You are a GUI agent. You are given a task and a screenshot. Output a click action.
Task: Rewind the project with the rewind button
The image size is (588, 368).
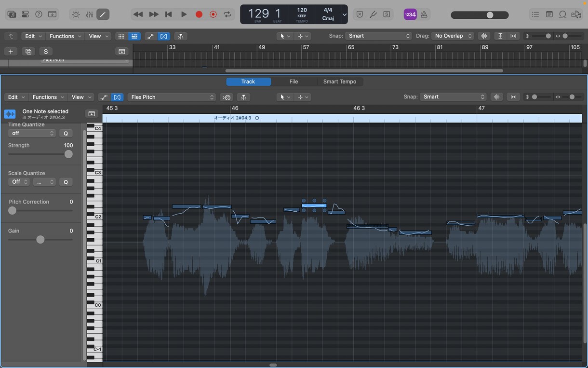138,14
